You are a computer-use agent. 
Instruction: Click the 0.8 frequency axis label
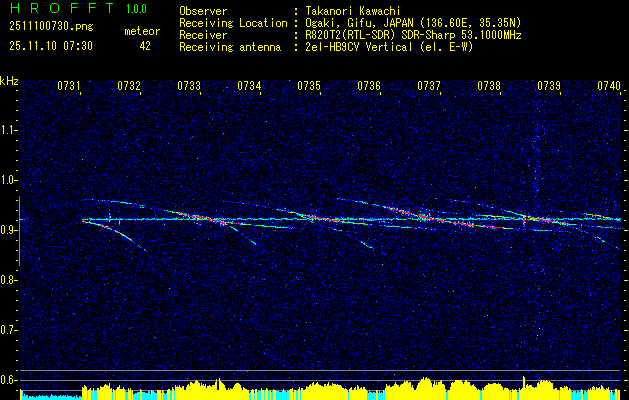(8, 280)
